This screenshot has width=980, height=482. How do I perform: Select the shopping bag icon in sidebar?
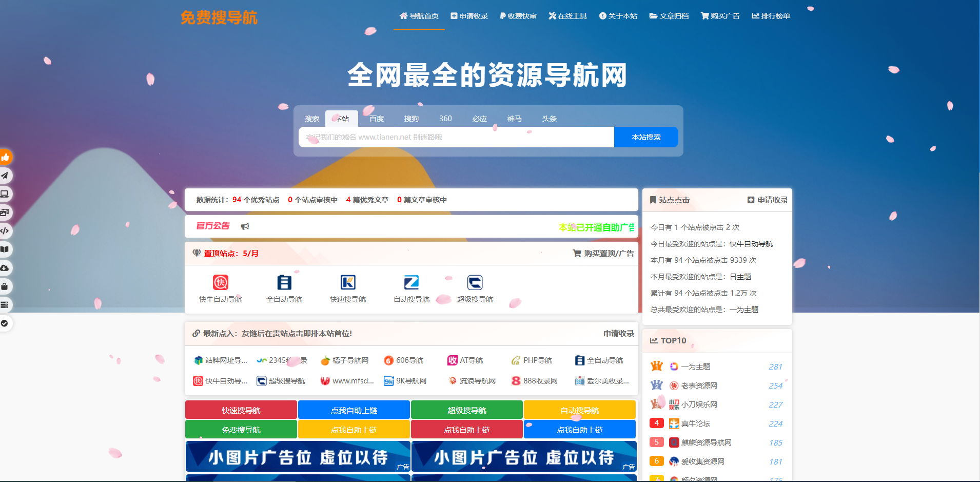(6, 286)
